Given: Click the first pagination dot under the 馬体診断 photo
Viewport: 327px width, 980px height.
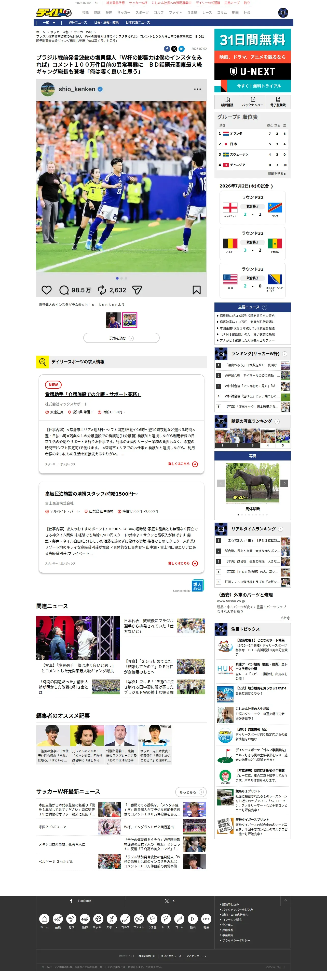Looking at the screenshot, I should (x=238, y=514).
